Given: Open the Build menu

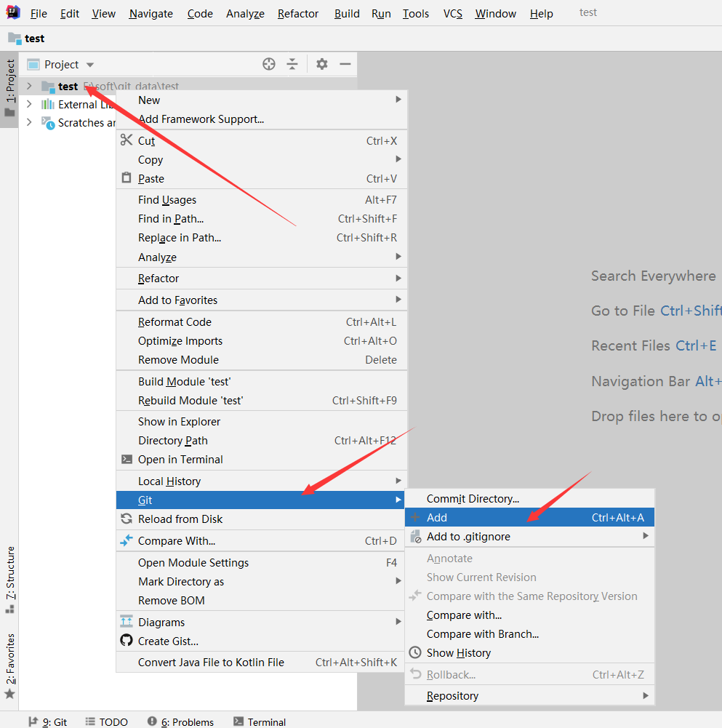Looking at the screenshot, I should click(347, 14).
